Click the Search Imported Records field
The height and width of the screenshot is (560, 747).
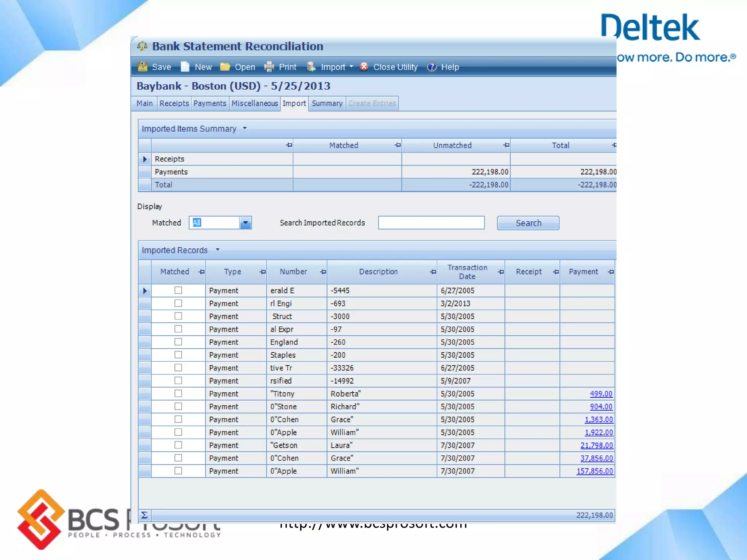point(431,222)
